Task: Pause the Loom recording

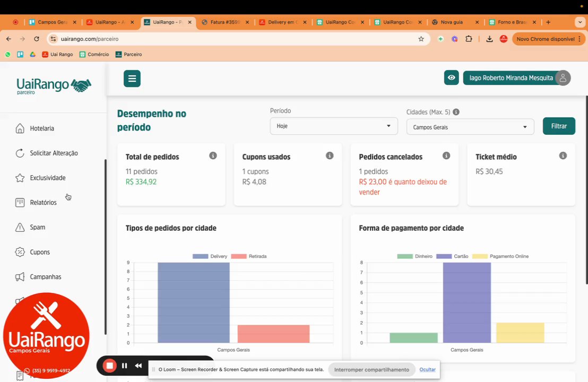Action: 125,366
